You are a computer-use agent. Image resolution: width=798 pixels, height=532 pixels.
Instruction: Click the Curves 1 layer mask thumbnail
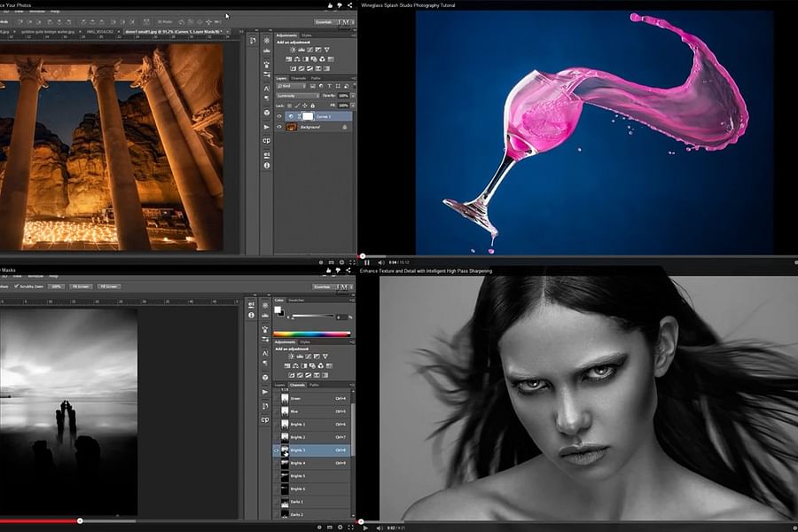click(308, 116)
